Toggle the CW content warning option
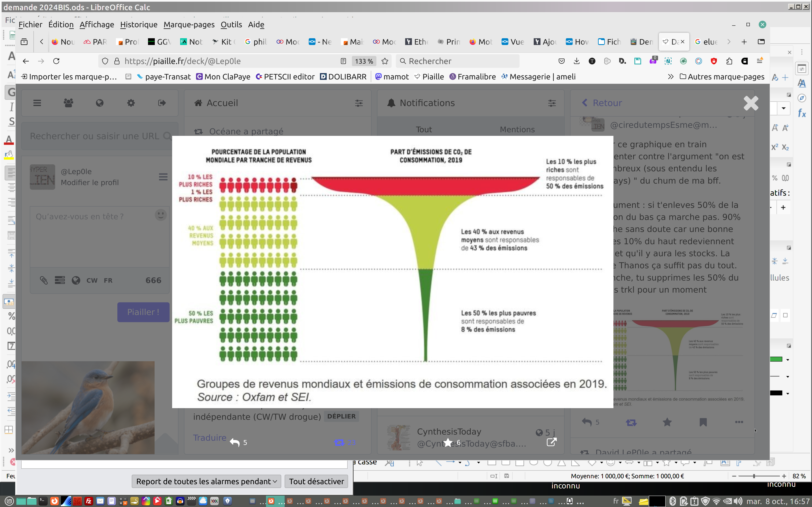The height and width of the screenshot is (507, 812). pos(92,280)
